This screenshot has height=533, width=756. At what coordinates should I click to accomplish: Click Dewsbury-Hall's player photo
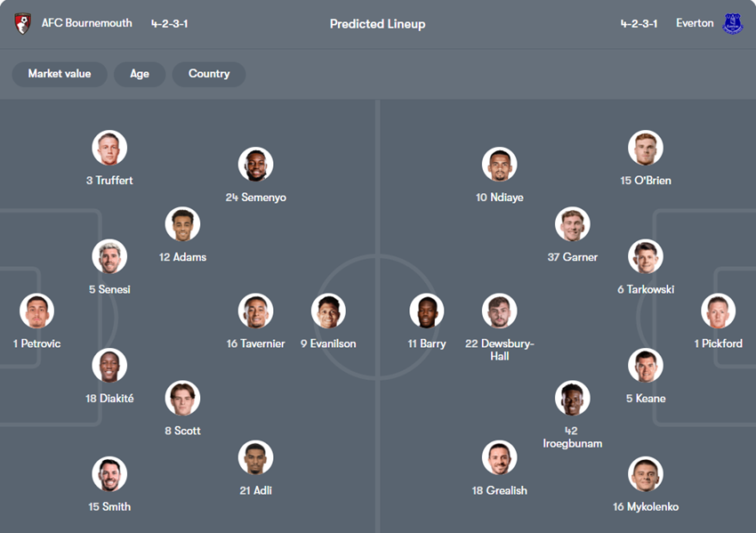[x=500, y=311]
